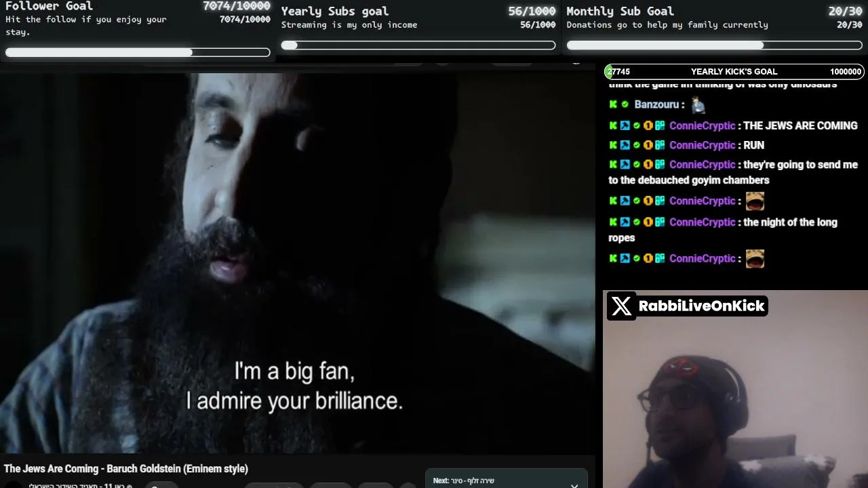The height and width of the screenshot is (488, 868).
Task: Open ConnieCryptic's username on the RUN message
Action: [x=702, y=145]
